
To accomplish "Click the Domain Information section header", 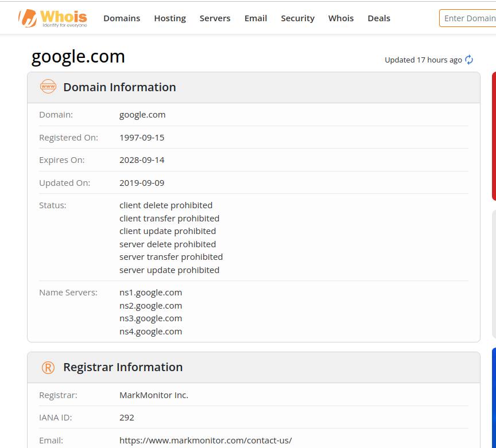I will click(254, 87).
